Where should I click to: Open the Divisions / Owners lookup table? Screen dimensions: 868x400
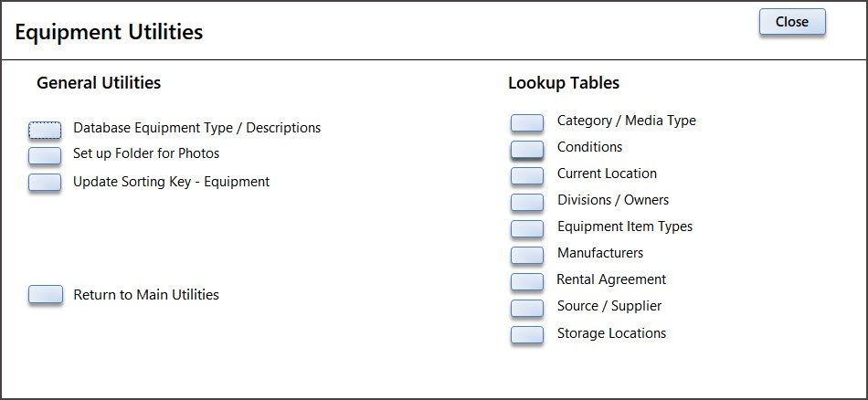tap(527, 201)
